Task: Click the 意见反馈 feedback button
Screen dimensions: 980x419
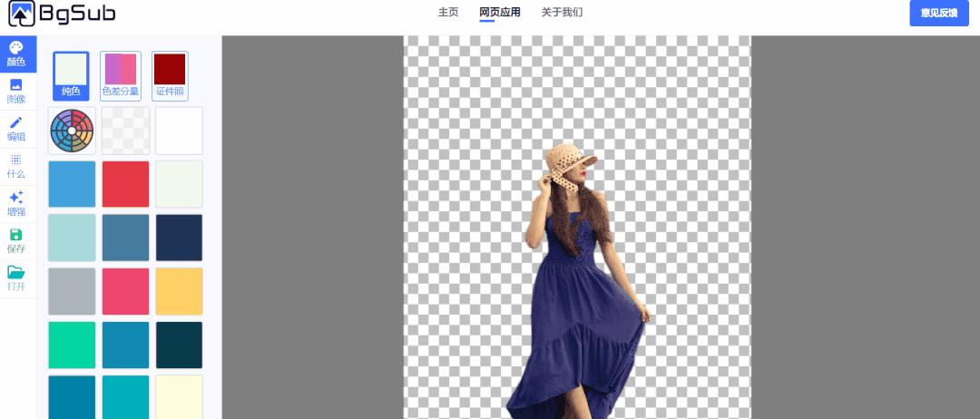Action: click(939, 14)
